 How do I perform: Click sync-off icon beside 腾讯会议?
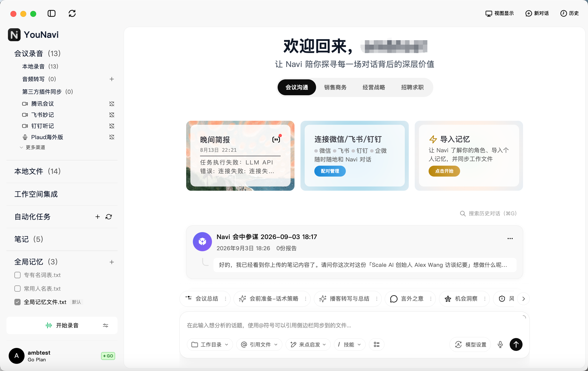pyautogui.click(x=112, y=104)
